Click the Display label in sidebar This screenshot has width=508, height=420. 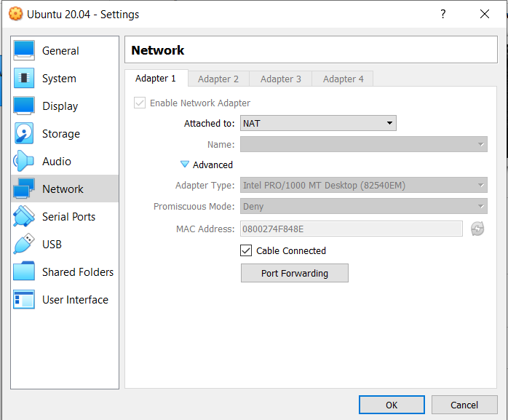60,106
